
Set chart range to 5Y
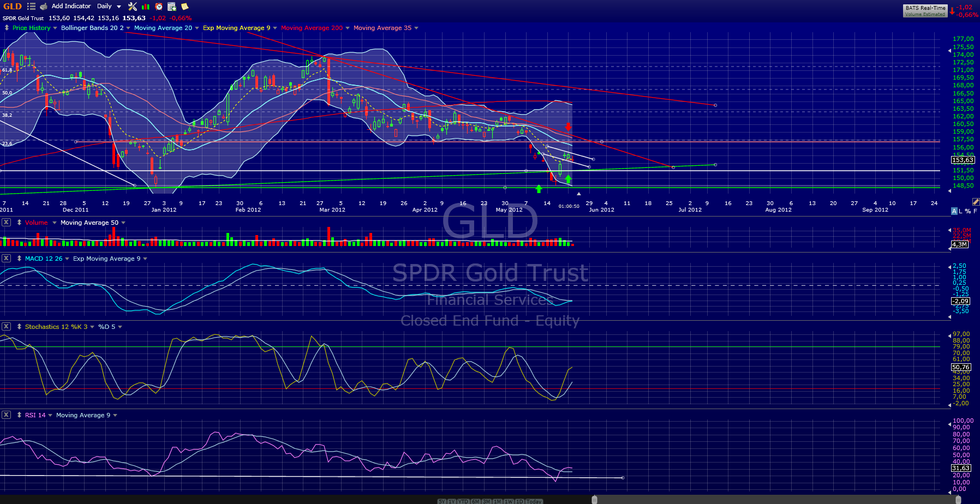point(442,501)
